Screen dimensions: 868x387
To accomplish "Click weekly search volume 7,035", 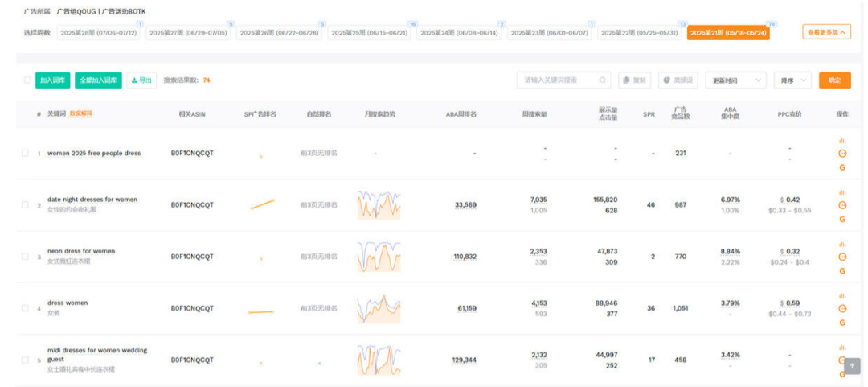I will [538, 200].
